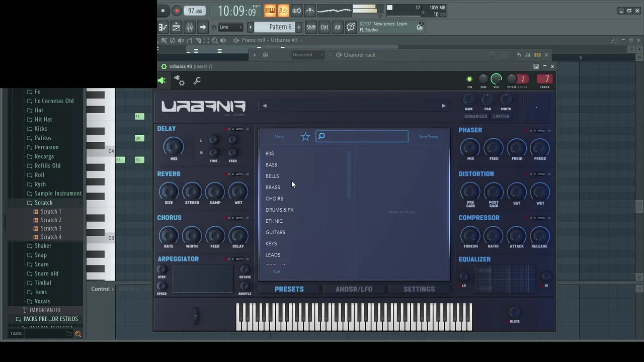This screenshot has width=644, height=362.
Task: Click the tempo 97.000 display
Action: (195, 11)
